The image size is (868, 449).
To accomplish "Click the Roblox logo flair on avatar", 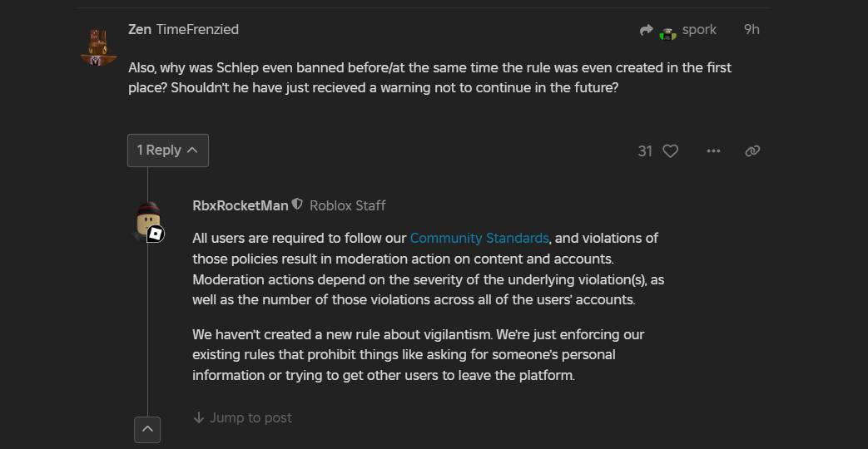I will click(x=156, y=234).
